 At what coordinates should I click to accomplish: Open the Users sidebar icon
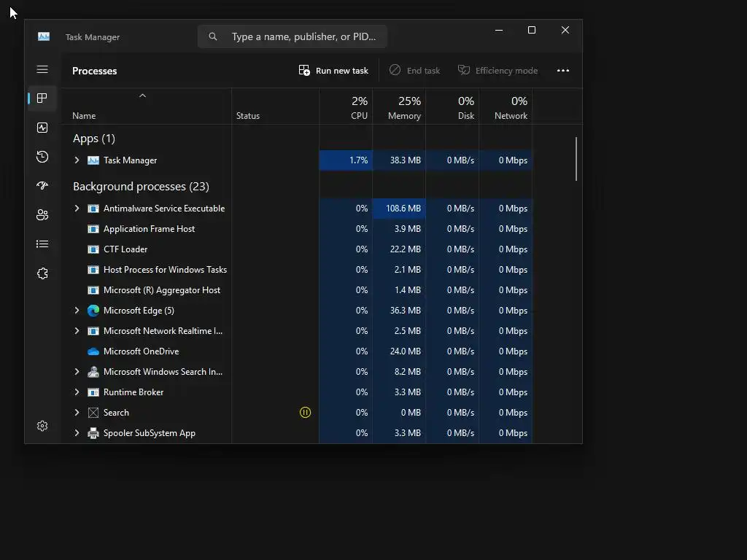pyautogui.click(x=42, y=215)
